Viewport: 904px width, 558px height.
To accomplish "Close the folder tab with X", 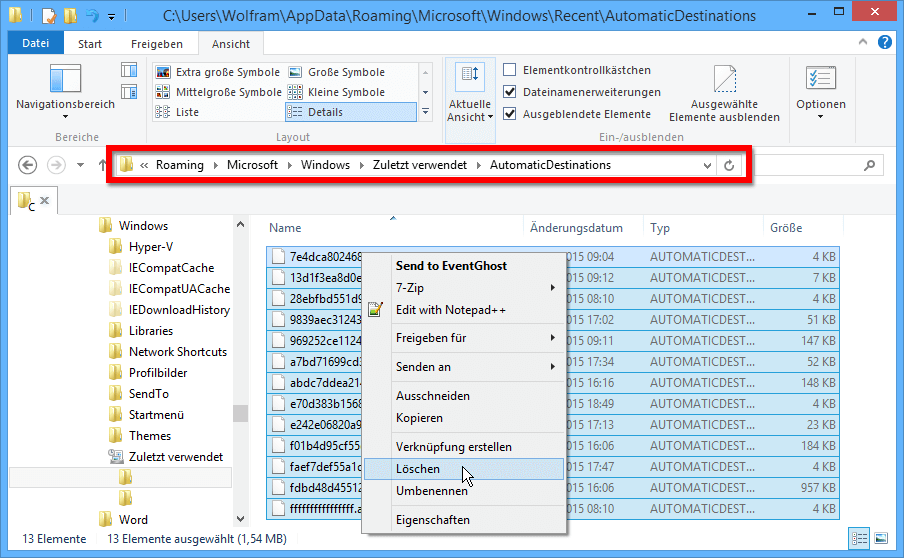I will tap(44, 201).
